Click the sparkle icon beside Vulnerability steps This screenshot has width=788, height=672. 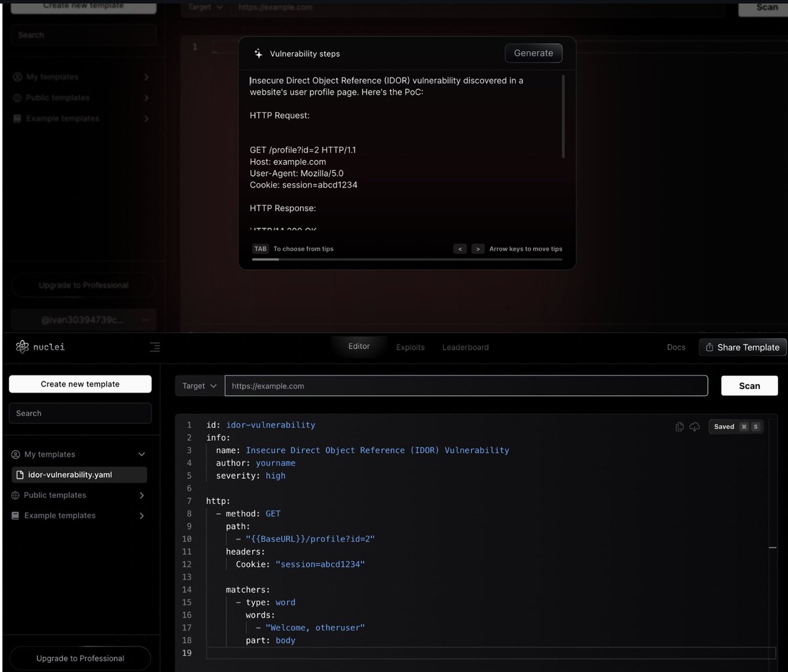click(x=258, y=53)
